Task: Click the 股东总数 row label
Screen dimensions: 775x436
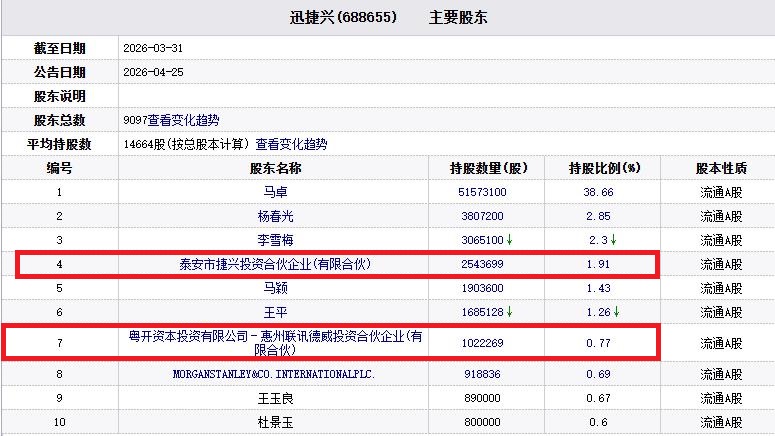Action: pos(60,120)
